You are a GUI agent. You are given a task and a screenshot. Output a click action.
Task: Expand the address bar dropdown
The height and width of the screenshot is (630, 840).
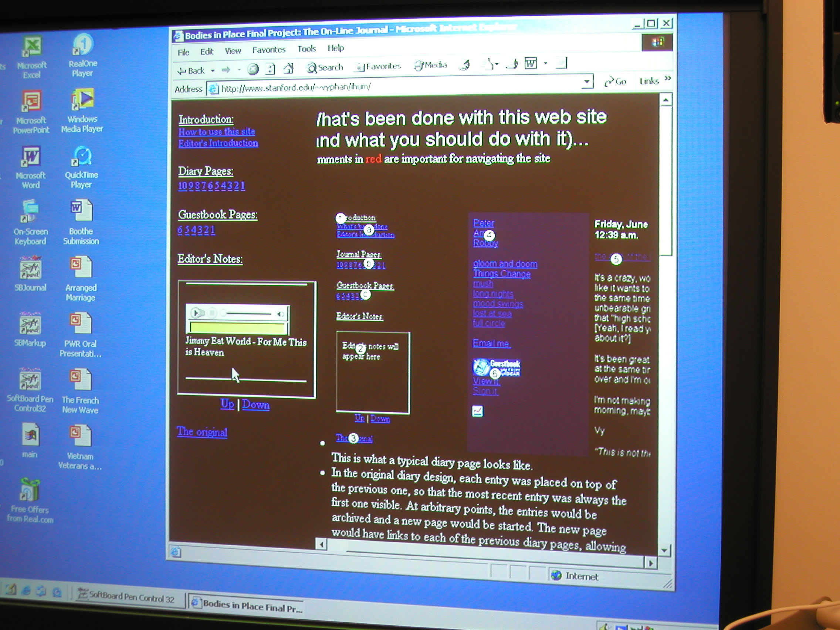587,82
